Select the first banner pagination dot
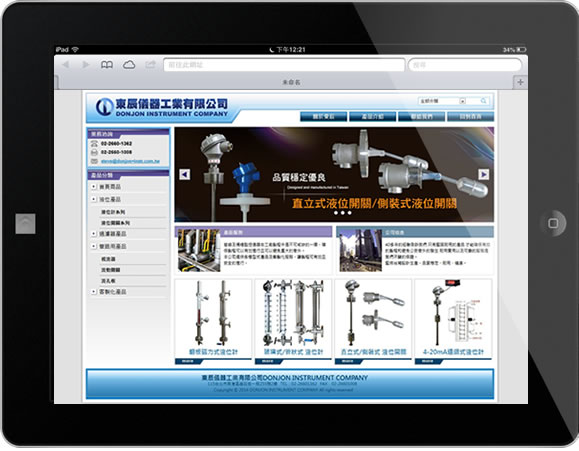Image resolution: width=579 pixels, height=451 pixels. click(336, 213)
